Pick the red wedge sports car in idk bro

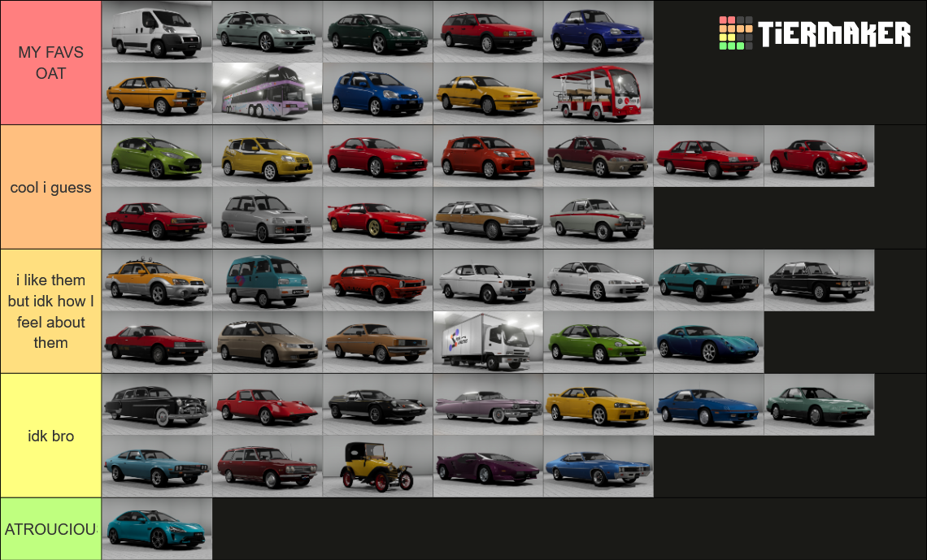pos(268,405)
